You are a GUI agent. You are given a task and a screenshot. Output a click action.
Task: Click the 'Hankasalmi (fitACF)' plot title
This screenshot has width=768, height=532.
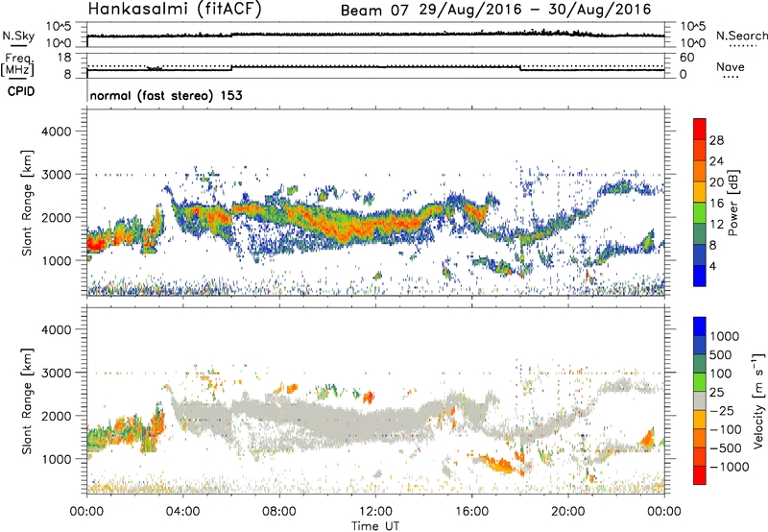pyautogui.click(x=175, y=10)
